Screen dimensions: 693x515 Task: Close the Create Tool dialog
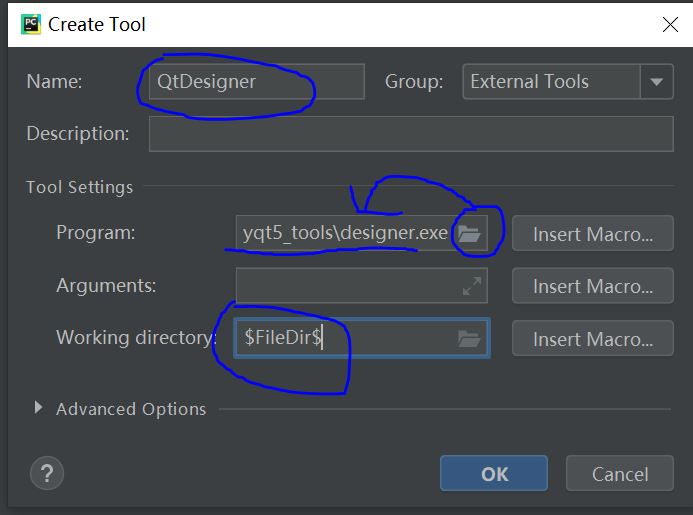coord(669,24)
